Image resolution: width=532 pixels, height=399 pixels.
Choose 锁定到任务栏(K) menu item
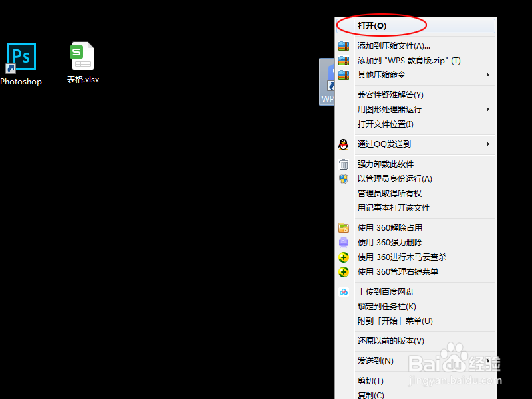(x=416, y=307)
